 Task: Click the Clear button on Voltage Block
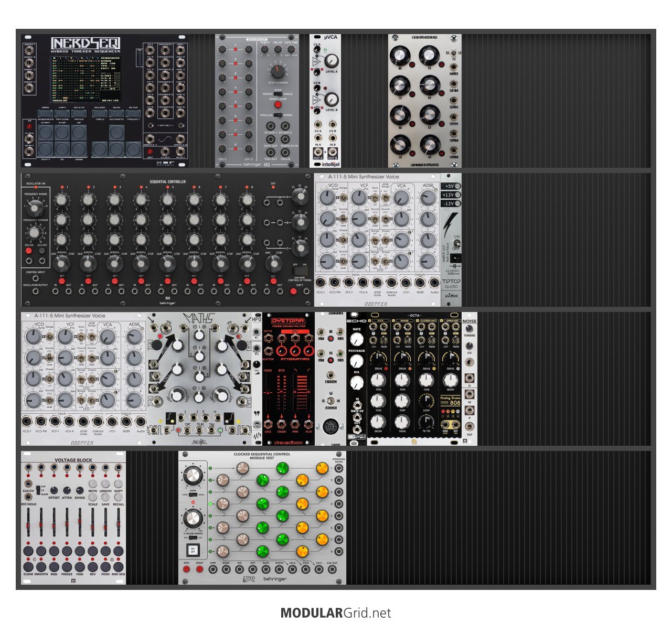click(28, 567)
